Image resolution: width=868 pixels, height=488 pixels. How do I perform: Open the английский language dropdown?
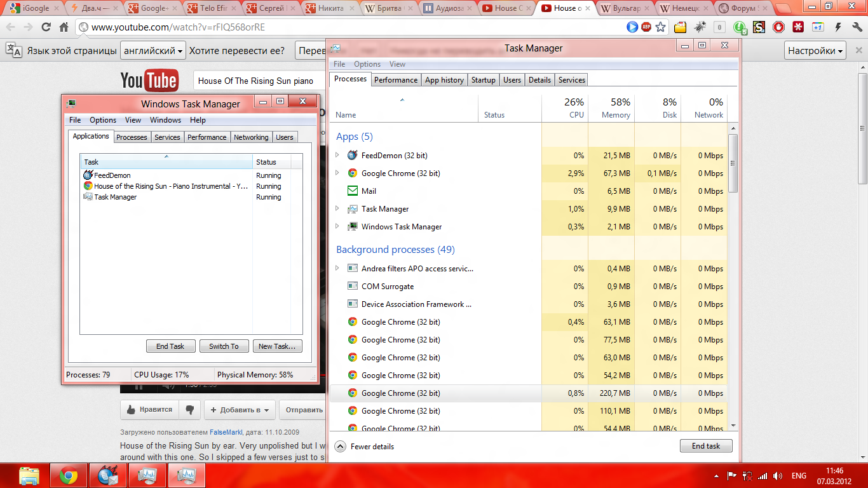(153, 51)
